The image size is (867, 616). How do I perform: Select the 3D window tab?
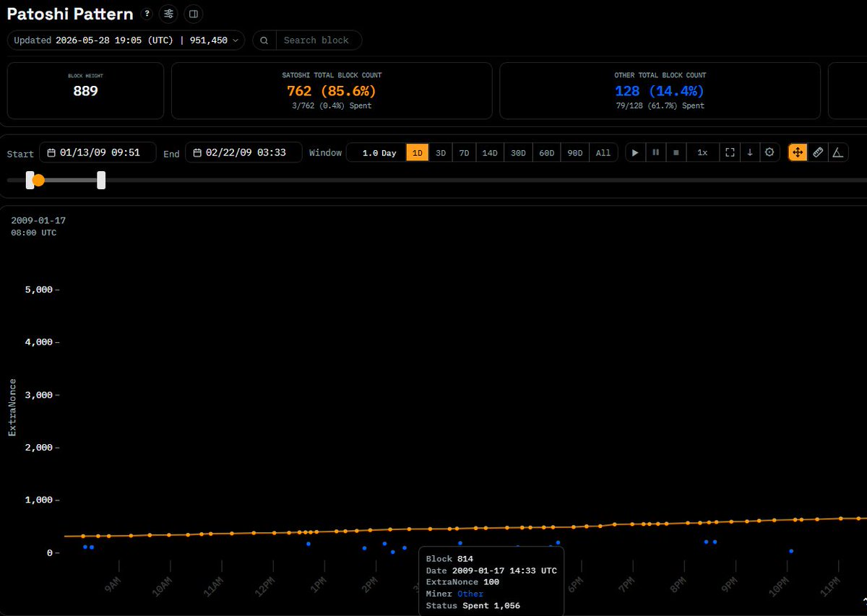pyautogui.click(x=440, y=153)
